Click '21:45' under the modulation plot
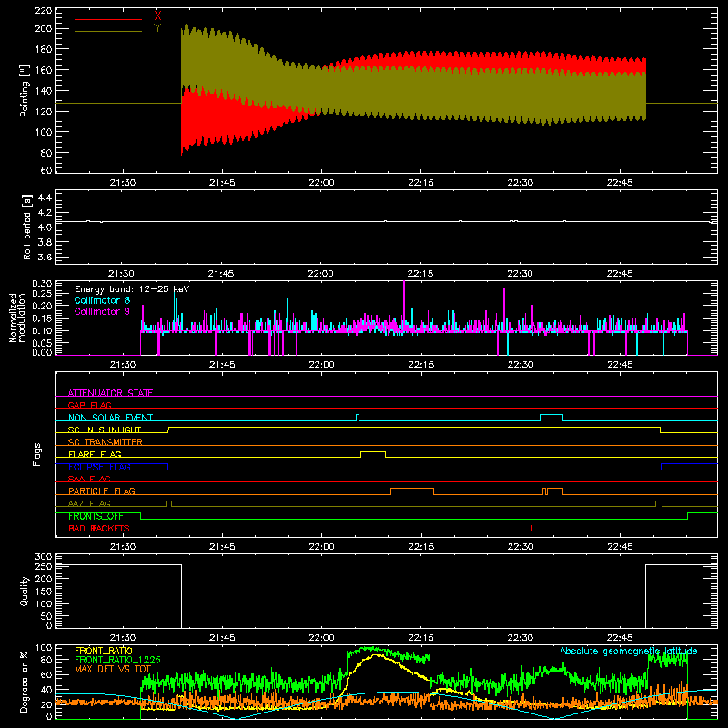 tap(222, 365)
